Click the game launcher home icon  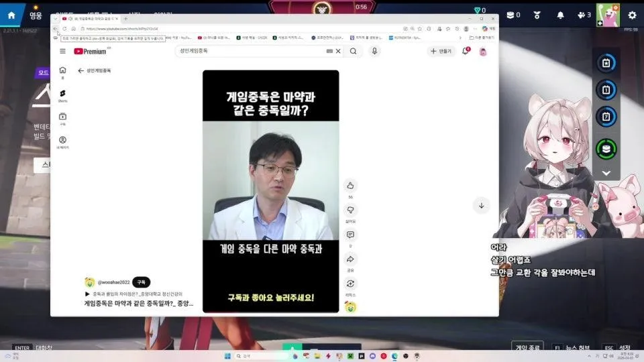pos(11,15)
